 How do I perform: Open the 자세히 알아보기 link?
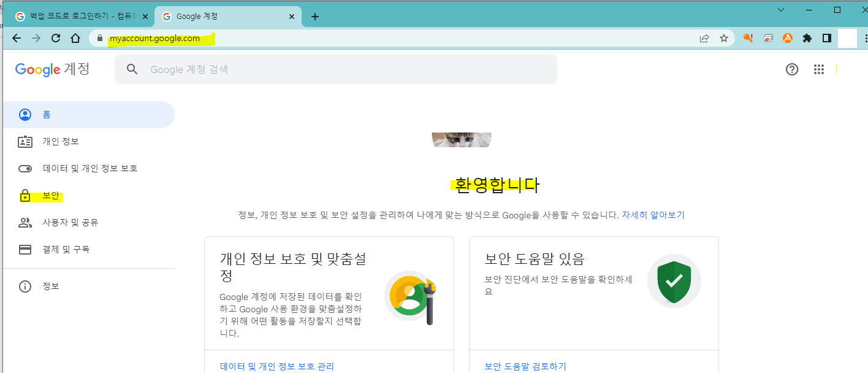pyautogui.click(x=653, y=215)
